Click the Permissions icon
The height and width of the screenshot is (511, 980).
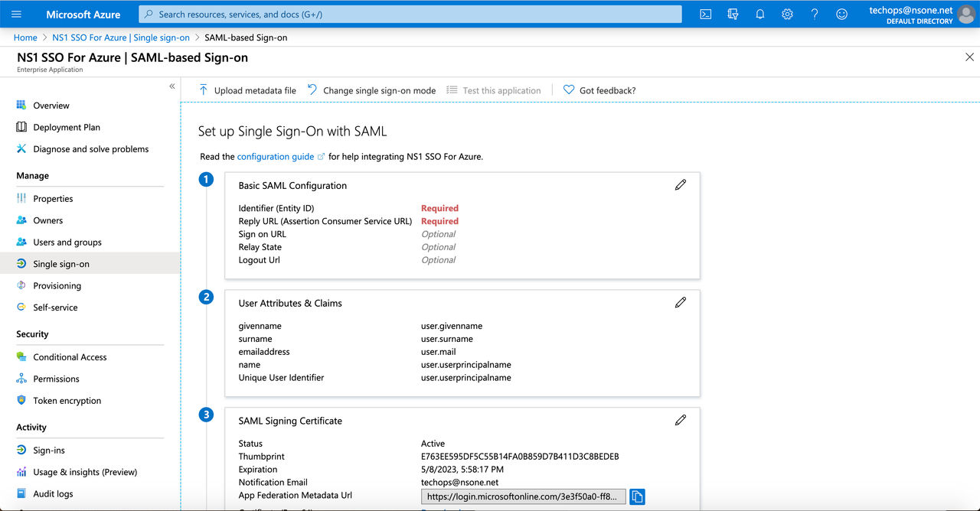point(21,379)
